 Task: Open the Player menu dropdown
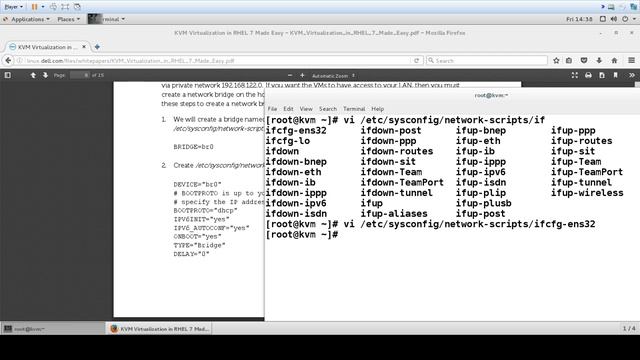(x=14, y=7)
